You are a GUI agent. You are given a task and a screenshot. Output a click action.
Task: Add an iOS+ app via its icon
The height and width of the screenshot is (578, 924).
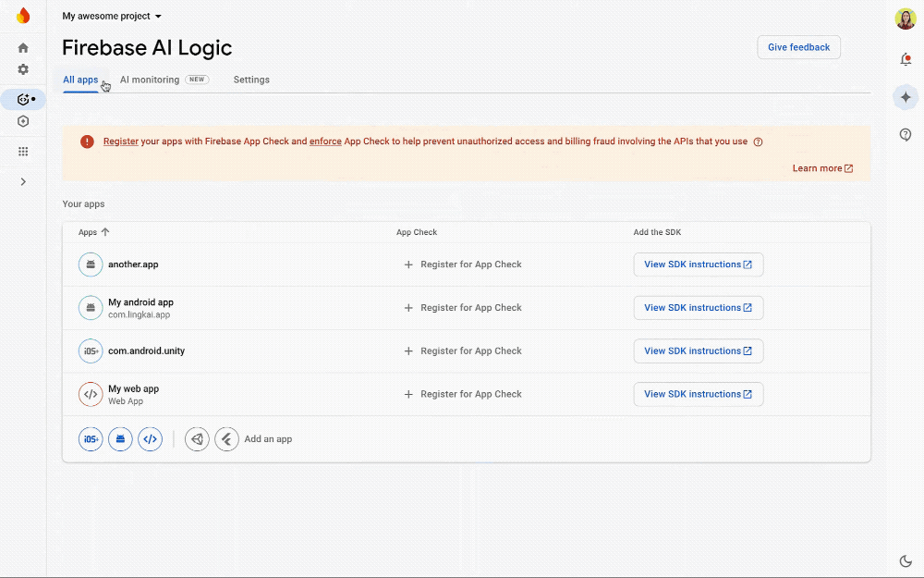(x=90, y=439)
